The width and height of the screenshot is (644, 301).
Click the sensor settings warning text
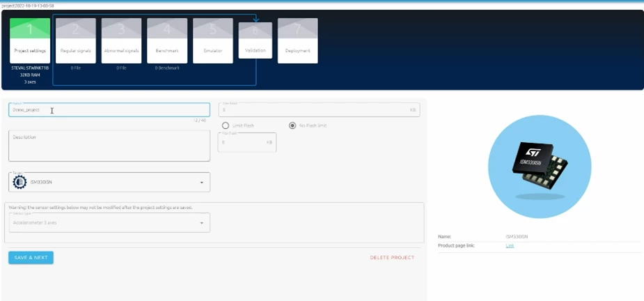(x=101, y=207)
